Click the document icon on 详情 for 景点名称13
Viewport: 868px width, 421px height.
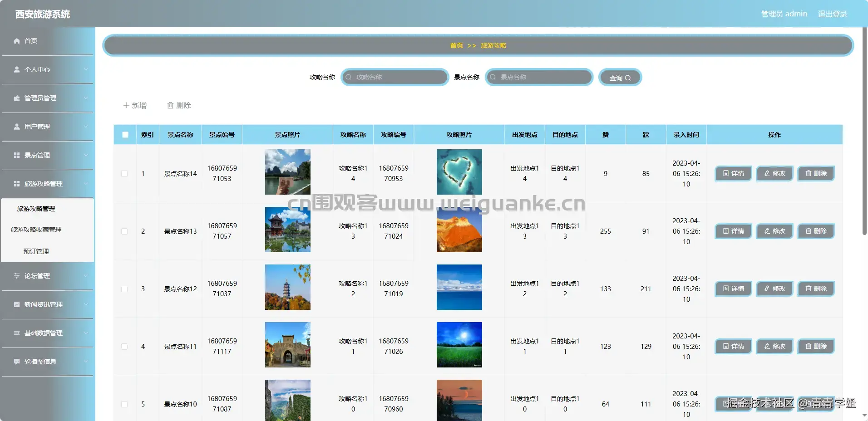[x=726, y=231]
